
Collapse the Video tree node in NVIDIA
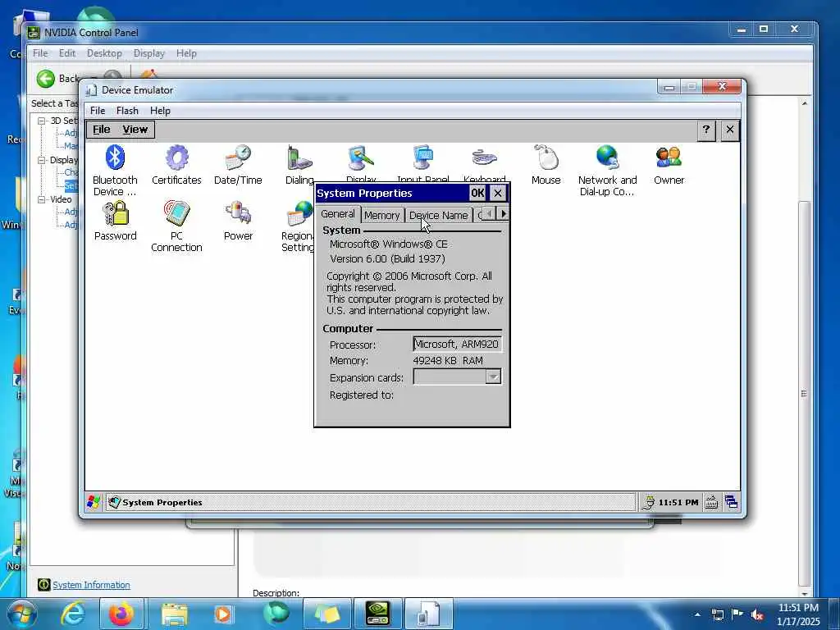click(42, 199)
